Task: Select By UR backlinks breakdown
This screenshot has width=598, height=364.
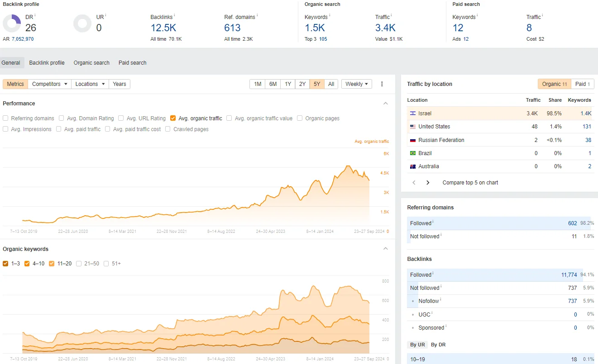Action: (x=417, y=345)
